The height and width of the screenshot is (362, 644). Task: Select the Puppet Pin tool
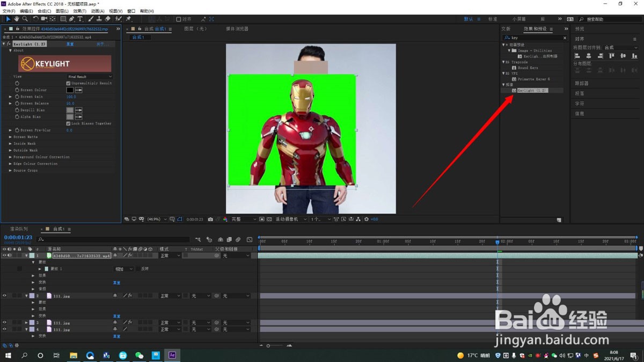tap(129, 19)
